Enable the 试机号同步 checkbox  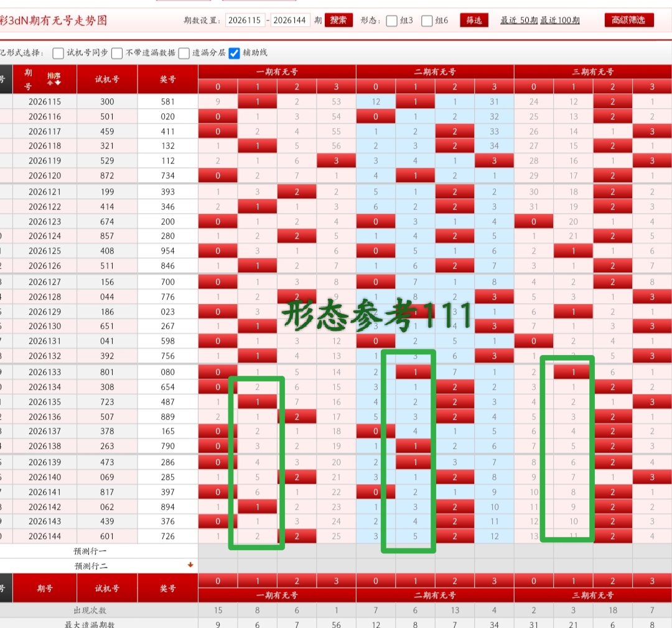(58, 53)
